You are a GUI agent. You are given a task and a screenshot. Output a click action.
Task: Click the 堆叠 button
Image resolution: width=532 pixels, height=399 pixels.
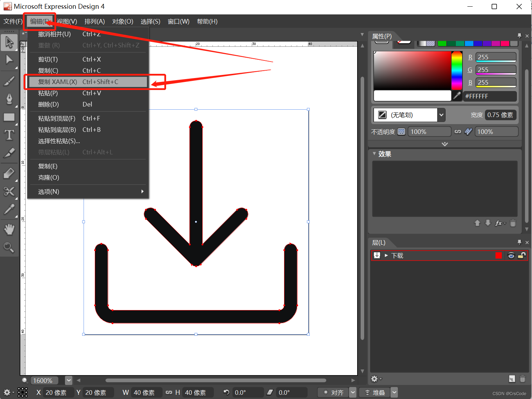(375, 392)
